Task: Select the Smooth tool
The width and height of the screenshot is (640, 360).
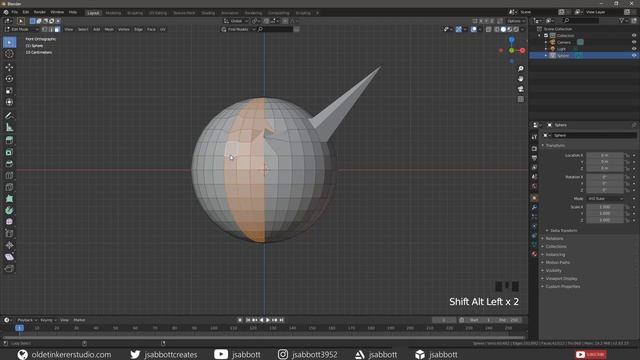Action: 9,222
